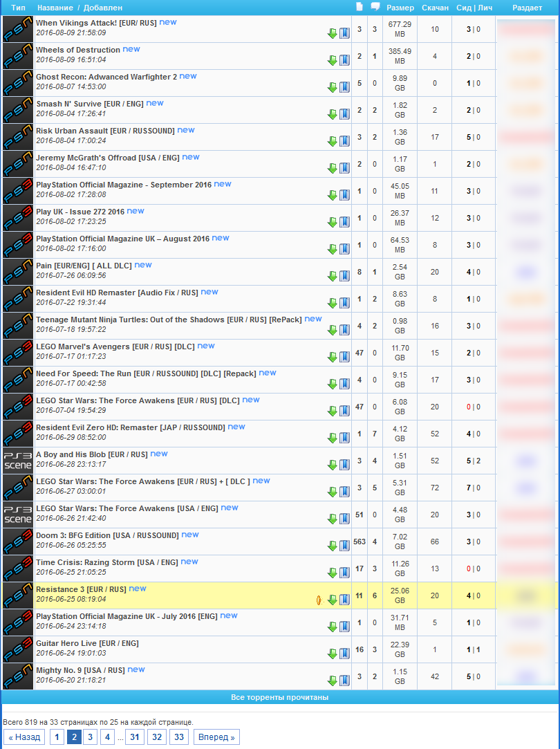
Task: Bookmark Time Crisis: Razing Storm
Action: coord(344,573)
